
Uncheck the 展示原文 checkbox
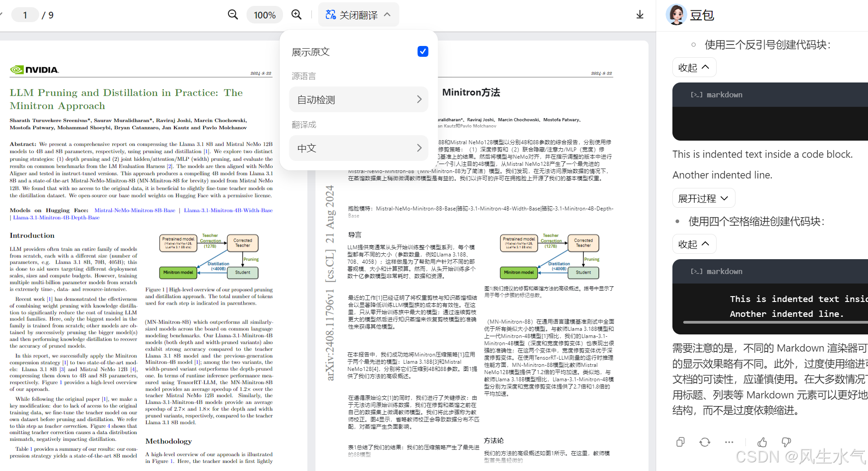click(423, 51)
